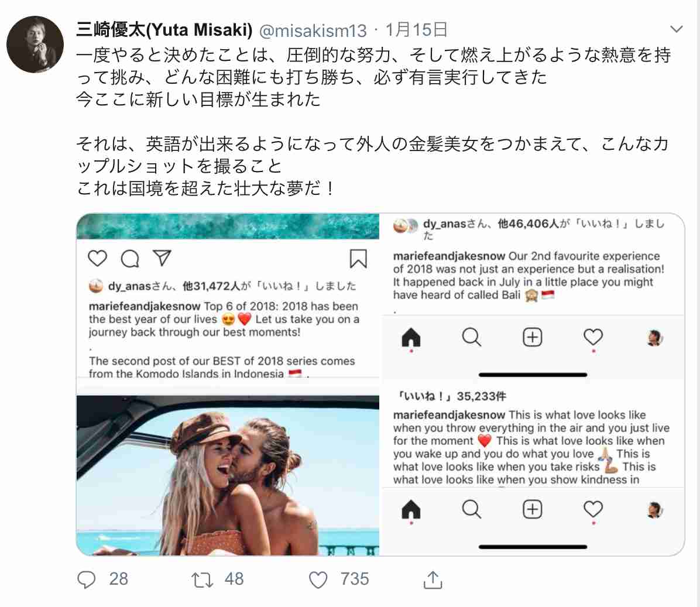Tap the Instagram comment bubble icon
Viewport: 700px width, 607px height.
click(x=130, y=258)
